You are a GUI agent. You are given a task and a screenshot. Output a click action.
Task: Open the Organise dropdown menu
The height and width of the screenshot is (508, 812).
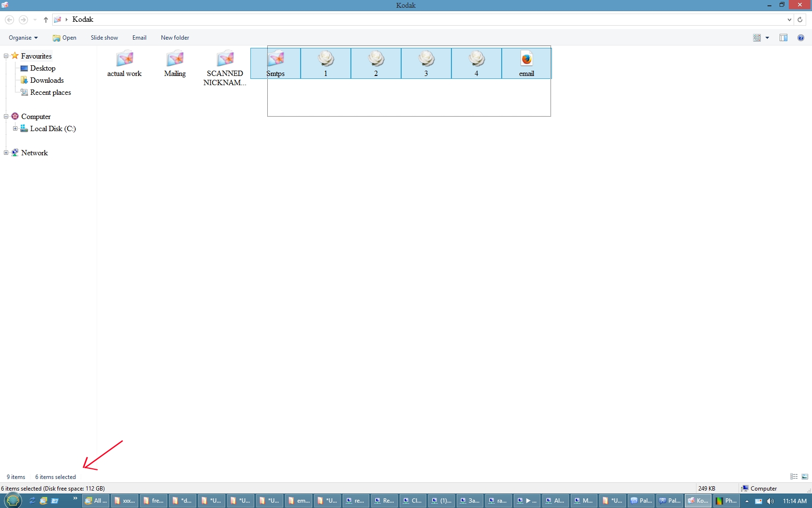23,38
